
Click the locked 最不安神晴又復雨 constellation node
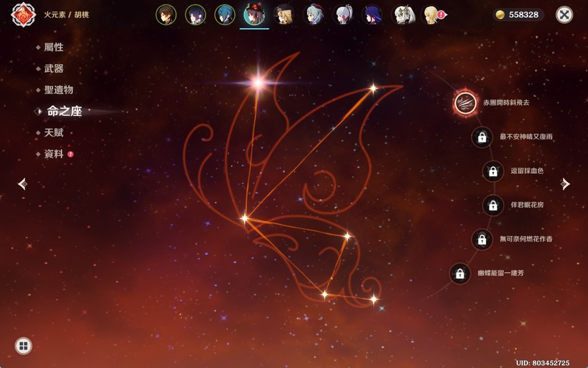pyautogui.click(x=482, y=137)
